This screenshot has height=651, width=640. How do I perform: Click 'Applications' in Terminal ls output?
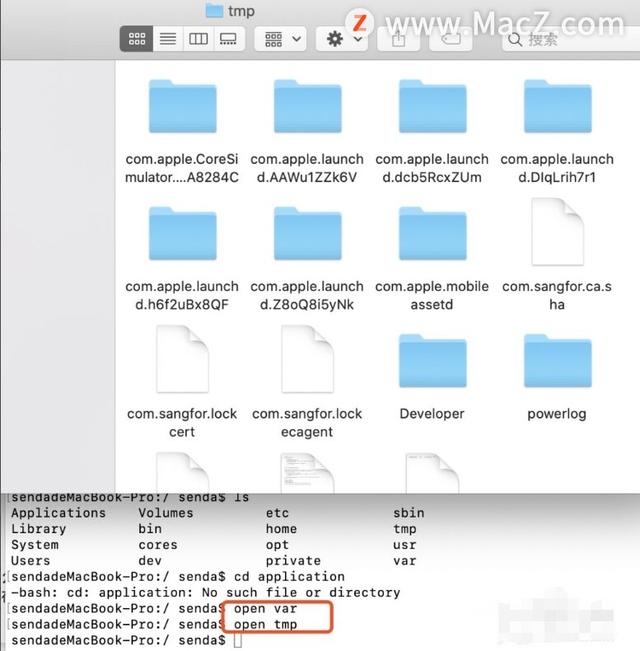click(58, 513)
